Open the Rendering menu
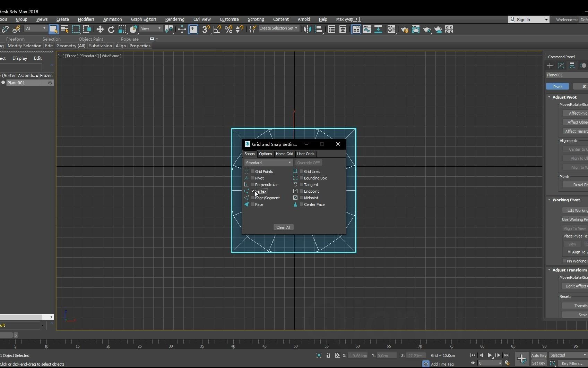 (x=175, y=19)
